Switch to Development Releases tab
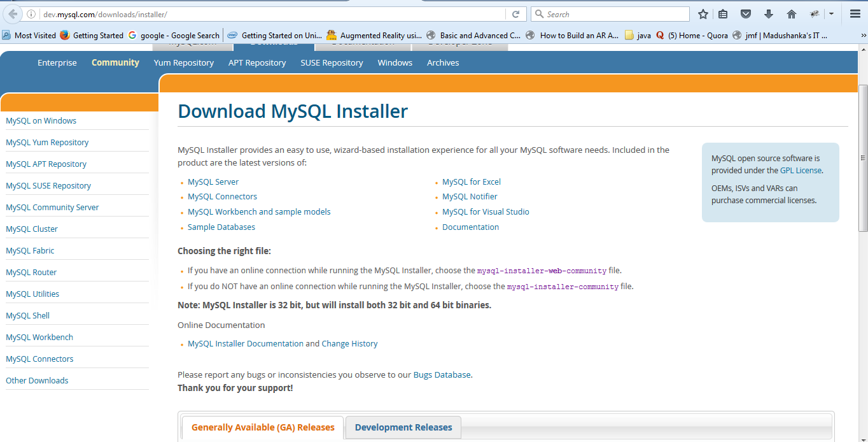 tap(403, 427)
